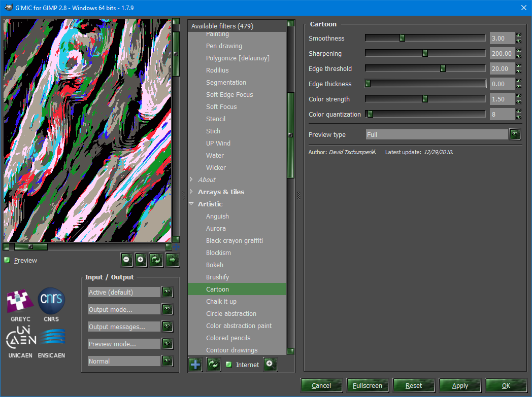Click the Apply button

pos(460,385)
